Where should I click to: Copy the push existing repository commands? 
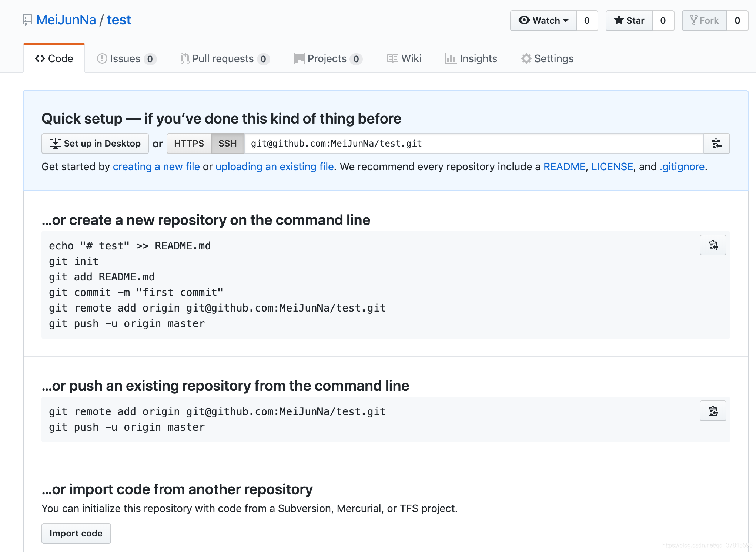(713, 411)
